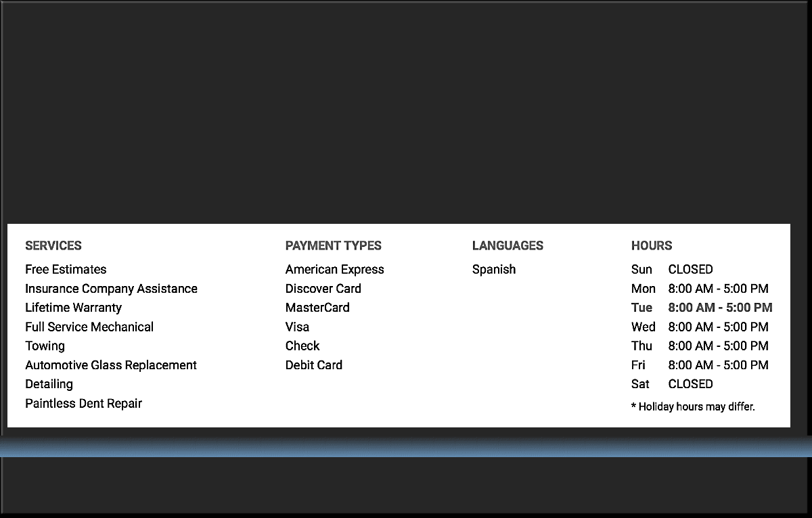Select Paintless Dent Repair item

tap(83, 403)
